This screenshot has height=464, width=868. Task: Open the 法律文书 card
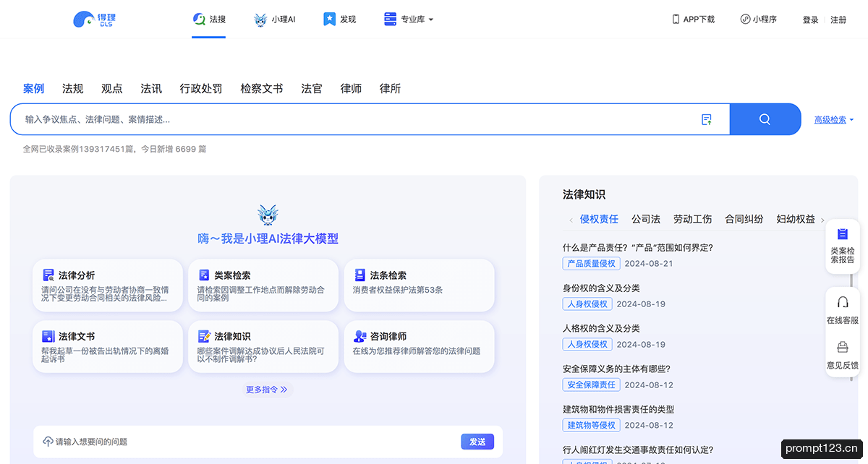(108, 347)
